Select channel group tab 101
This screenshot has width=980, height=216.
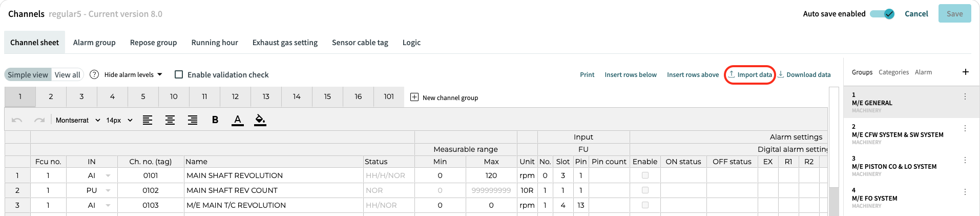click(389, 96)
